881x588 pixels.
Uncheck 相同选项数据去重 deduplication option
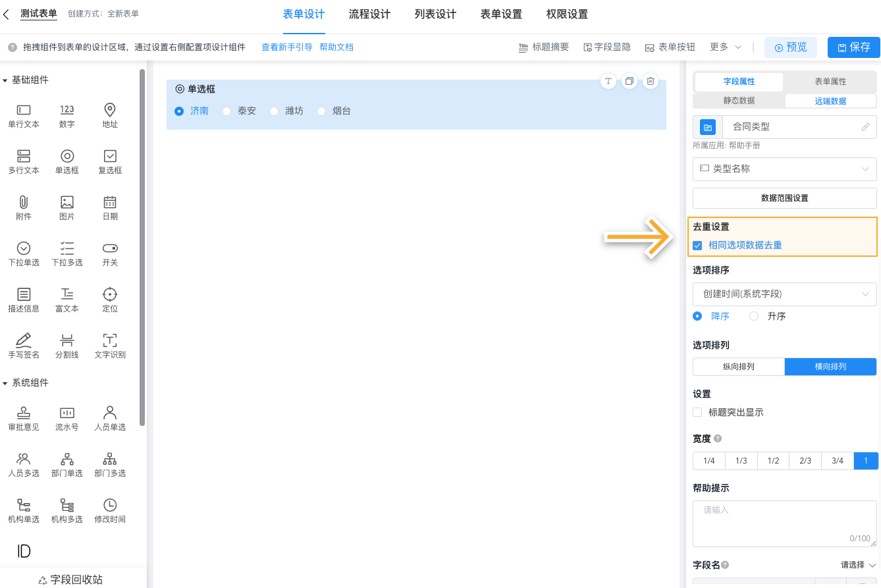(x=698, y=245)
